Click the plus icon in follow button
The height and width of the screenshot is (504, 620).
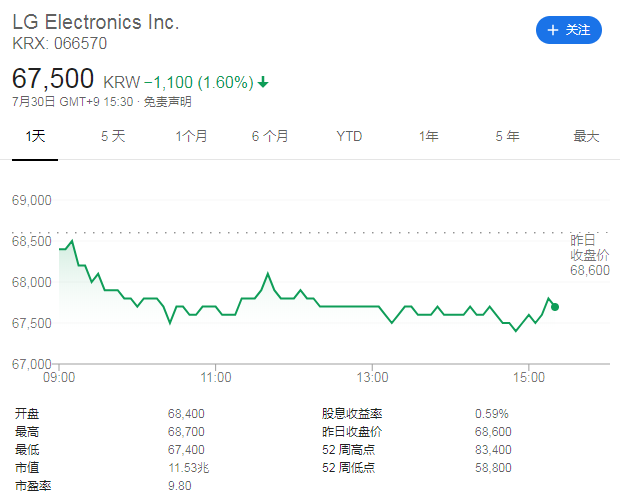[x=552, y=30]
